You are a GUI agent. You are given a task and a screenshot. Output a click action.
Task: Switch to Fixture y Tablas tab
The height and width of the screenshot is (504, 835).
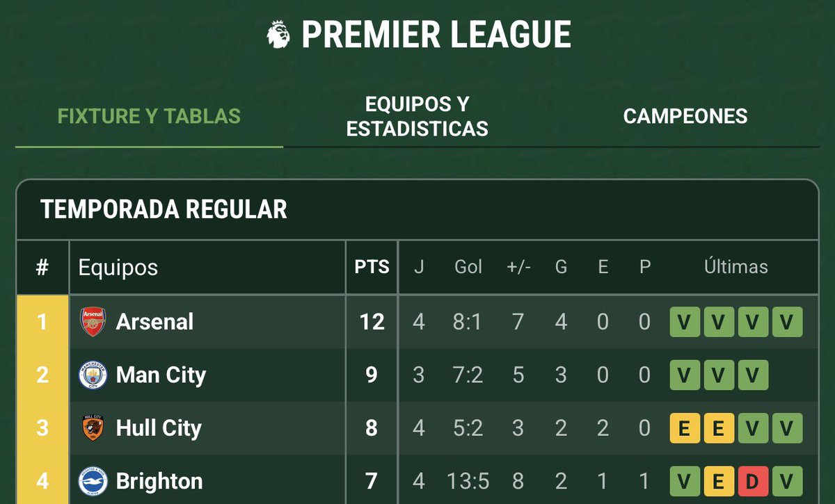pos(149,116)
